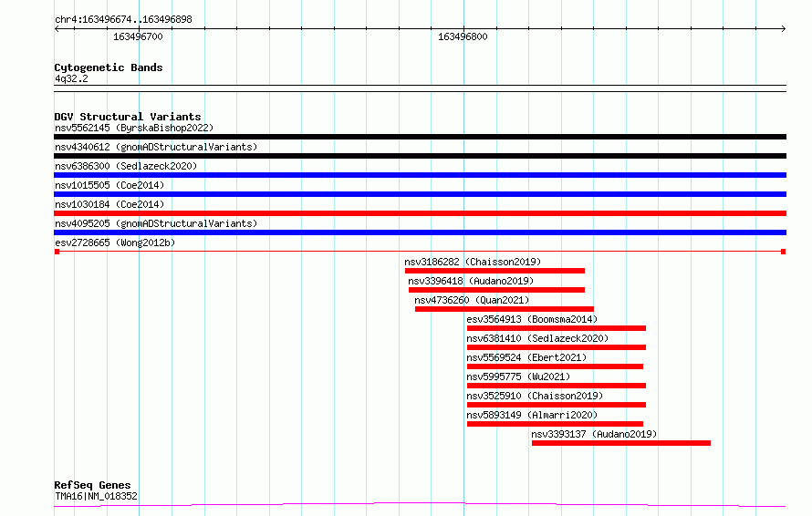Click the black bar under nsv5562145

(420, 137)
